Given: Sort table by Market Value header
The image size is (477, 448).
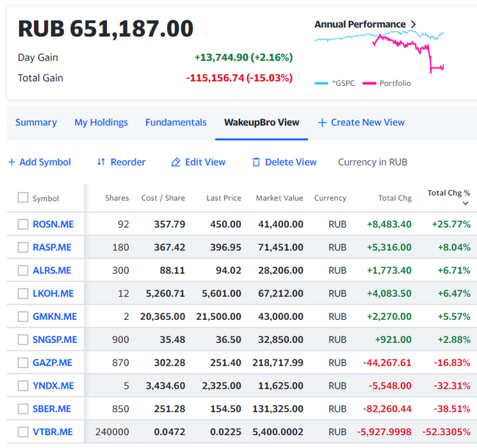Looking at the screenshot, I should 279,198.
